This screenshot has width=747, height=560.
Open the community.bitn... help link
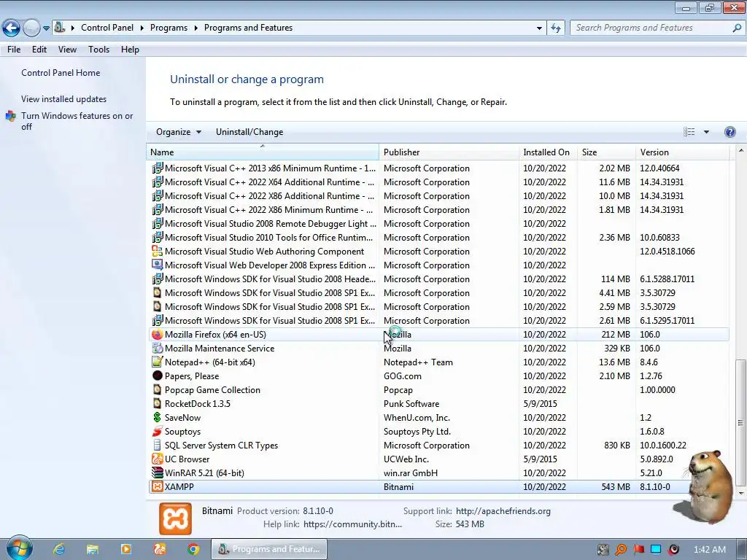[x=352, y=524]
